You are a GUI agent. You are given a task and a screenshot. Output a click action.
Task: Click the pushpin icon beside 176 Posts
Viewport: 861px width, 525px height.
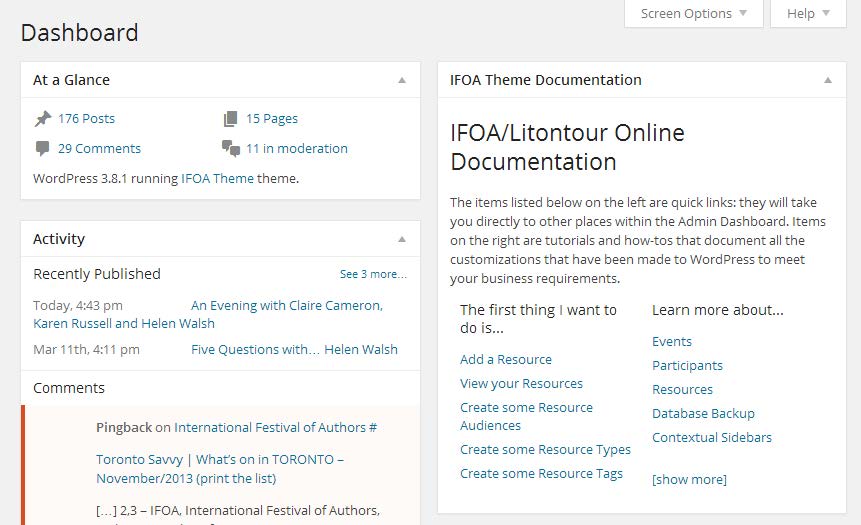43,119
